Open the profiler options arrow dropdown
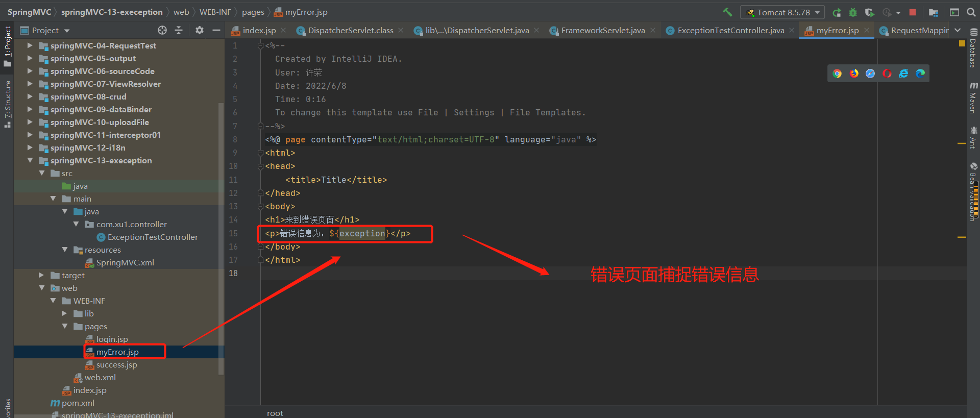The width and height of the screenshot is (980, 418). tap(898, 13)
